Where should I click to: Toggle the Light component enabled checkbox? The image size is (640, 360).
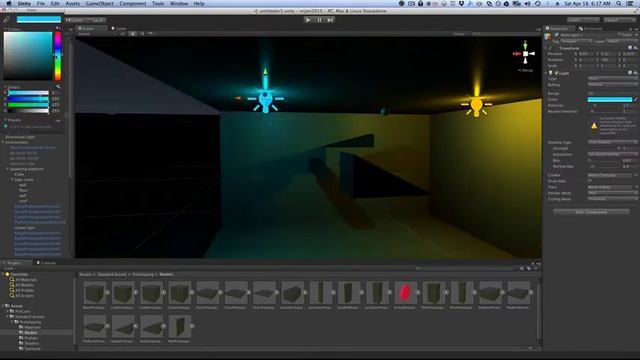(556, 73)
